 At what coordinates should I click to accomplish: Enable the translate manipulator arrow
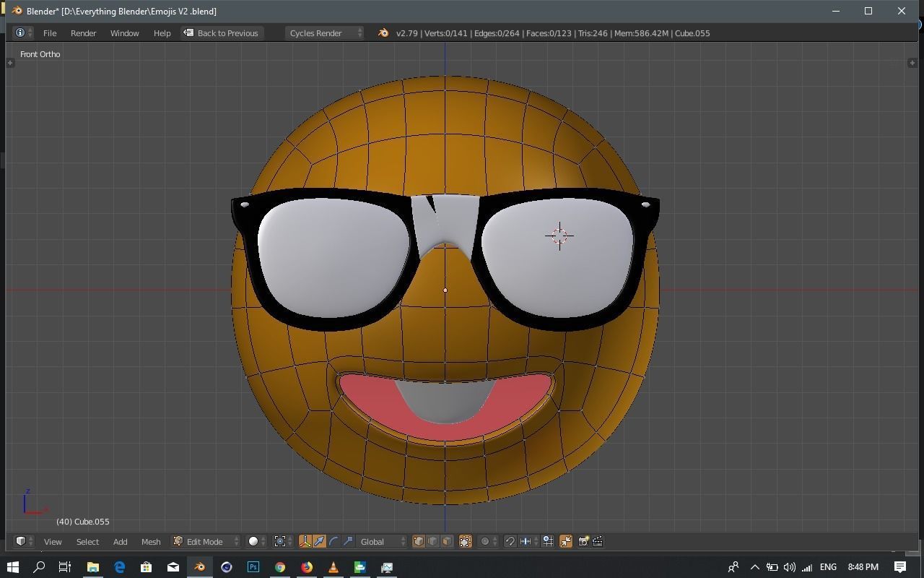point(319,541)
